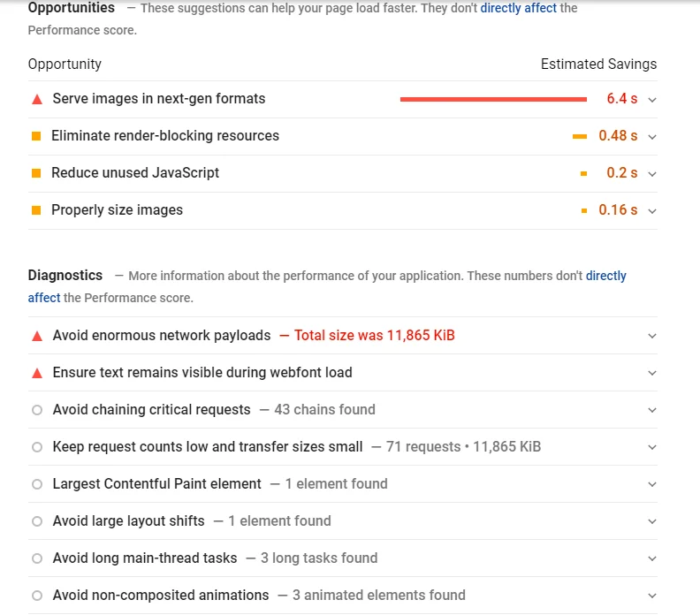Open 'directly affect' link in Diagnostics description

(x=605, y=276)
